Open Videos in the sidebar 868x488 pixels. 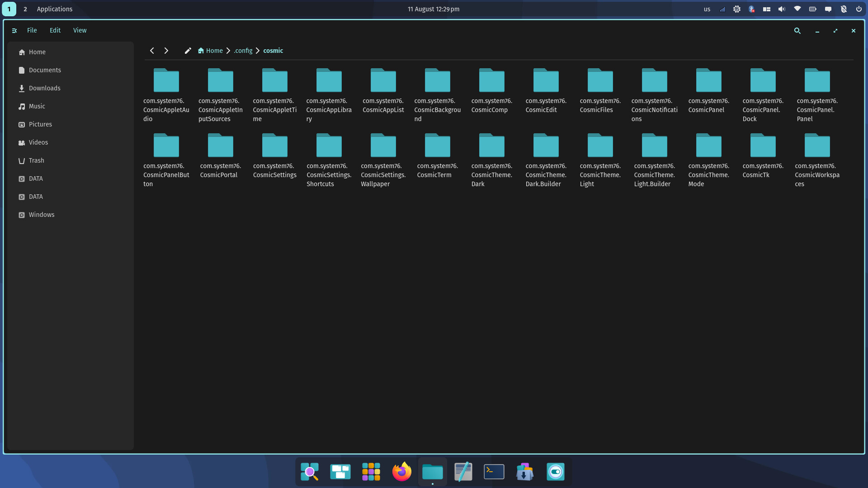(71, 142)
